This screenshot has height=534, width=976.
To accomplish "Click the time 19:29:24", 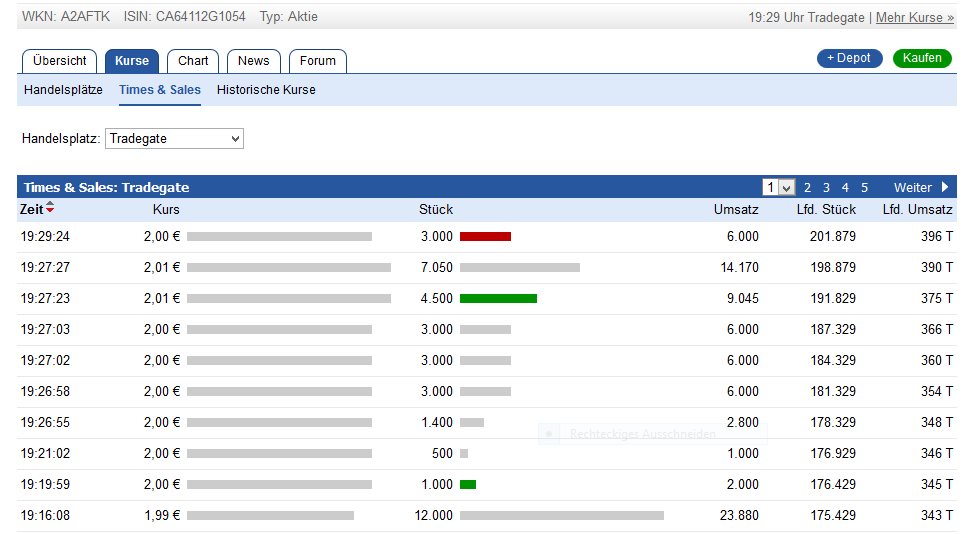I will 45,237.
